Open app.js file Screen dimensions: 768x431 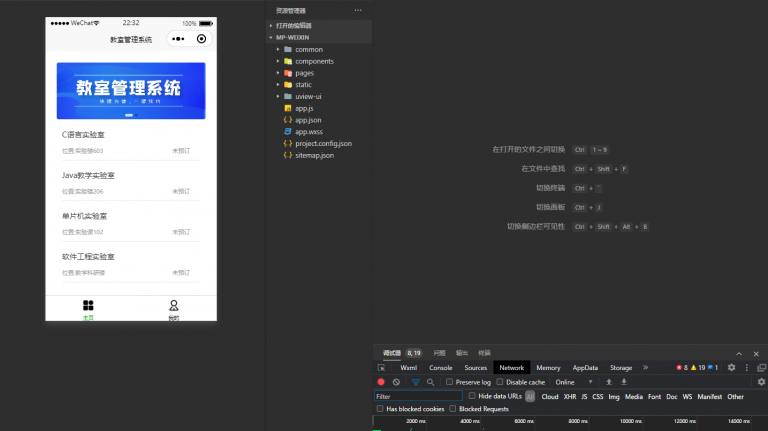coord(304,108)
